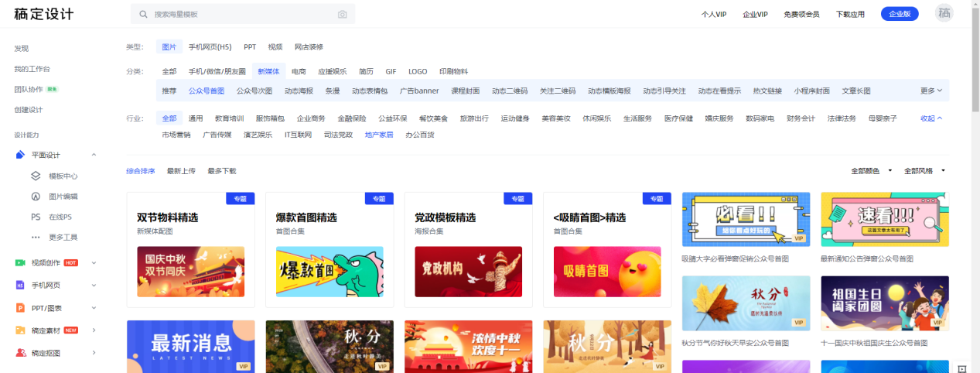Choose the 动态海报 subcategory

(x=299, y=91)
